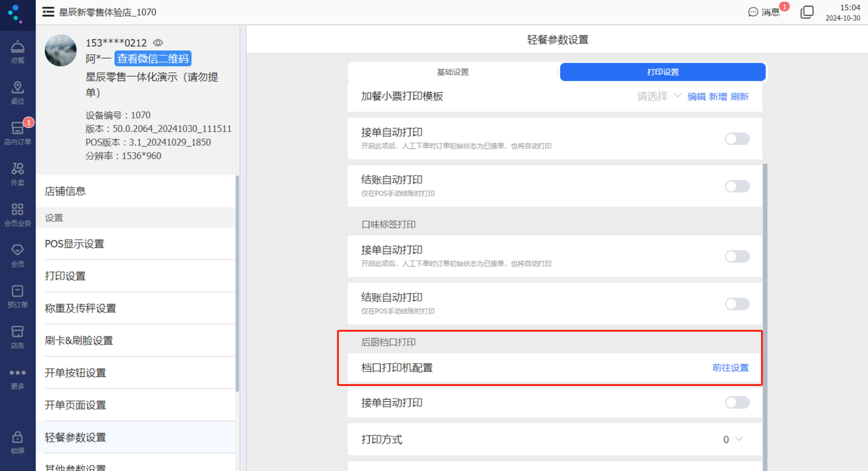Click the POS版本：3.1_20241029_1850 text
Screen dimensions: 868x471
[x=148, y=143]
